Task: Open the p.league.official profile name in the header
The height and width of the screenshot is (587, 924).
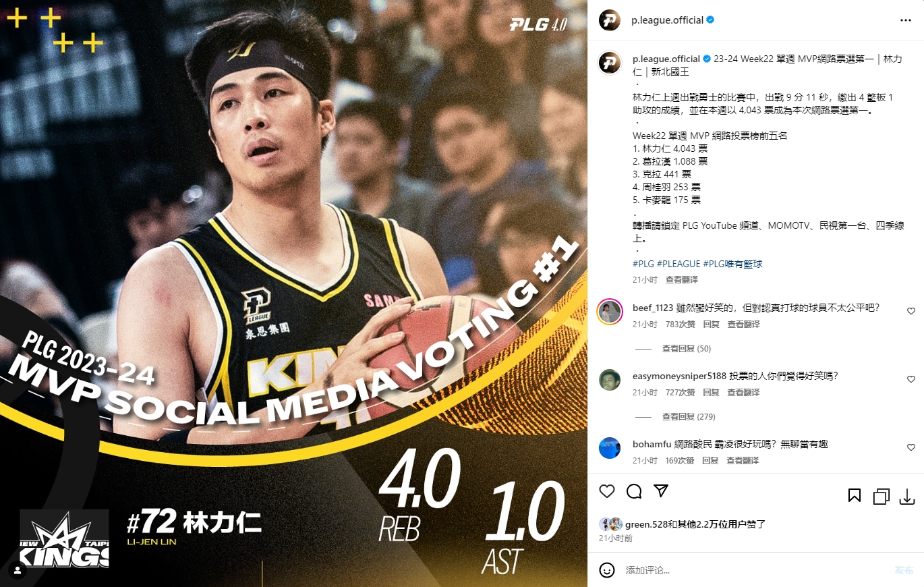Action: pyautogui.click(x=667, y=20)
